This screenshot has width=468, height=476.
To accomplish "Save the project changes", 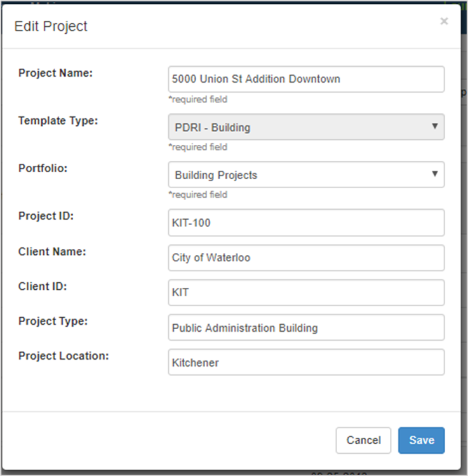I will pos(421,440).
